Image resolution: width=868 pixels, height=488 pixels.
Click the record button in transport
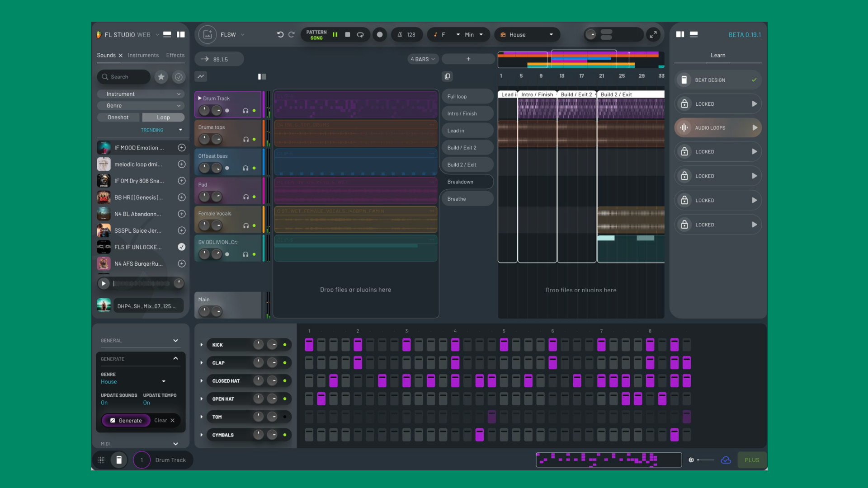point(380,35)
